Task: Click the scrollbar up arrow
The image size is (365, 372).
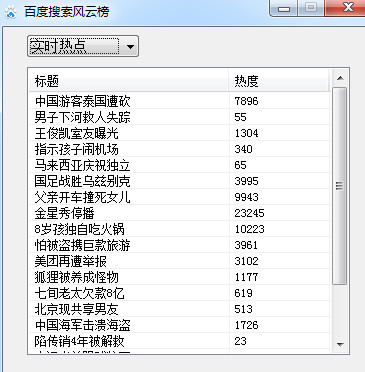Action: coord(340,78)
